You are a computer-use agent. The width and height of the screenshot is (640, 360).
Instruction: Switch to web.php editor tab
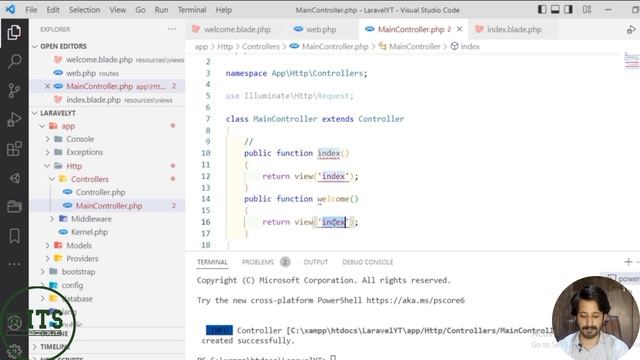coord(320,29)
